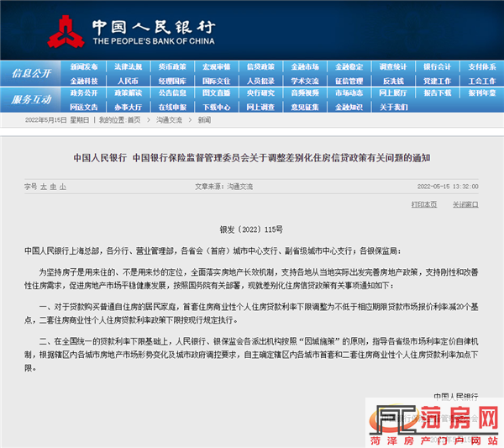Open 政务公开 under 服务互动
This screenshot has width=504, height=448.
coord(84,93)
